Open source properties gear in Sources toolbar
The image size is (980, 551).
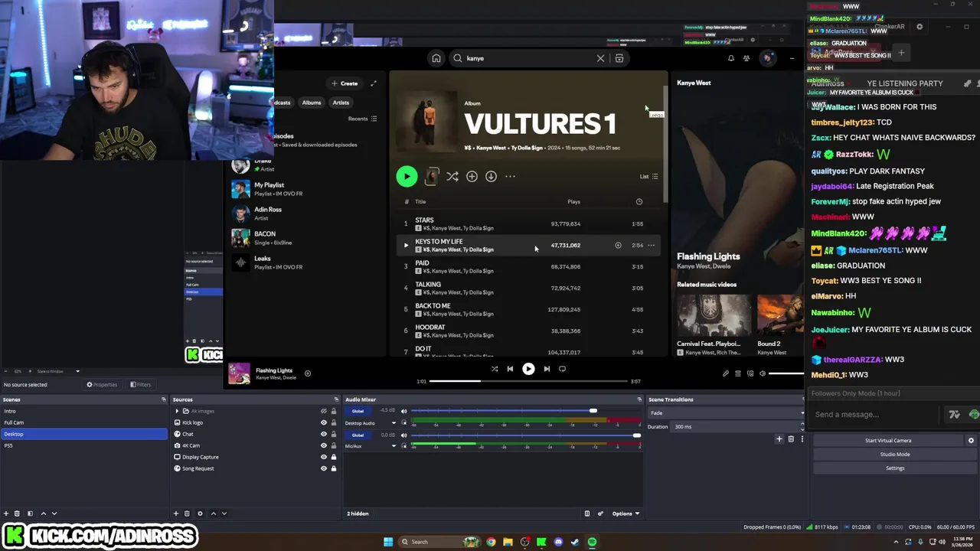click(x=200, y=514)
